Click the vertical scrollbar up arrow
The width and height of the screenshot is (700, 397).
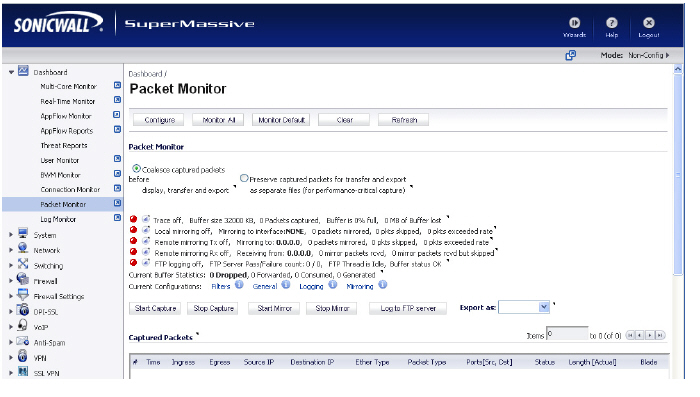pyautogui.click(x=678, y=70)
